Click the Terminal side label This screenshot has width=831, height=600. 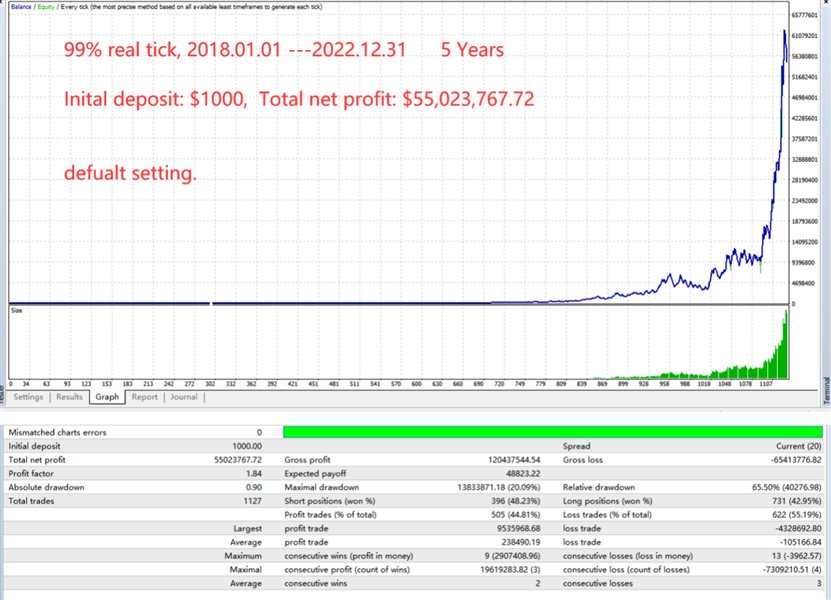[x=826, y=391]
